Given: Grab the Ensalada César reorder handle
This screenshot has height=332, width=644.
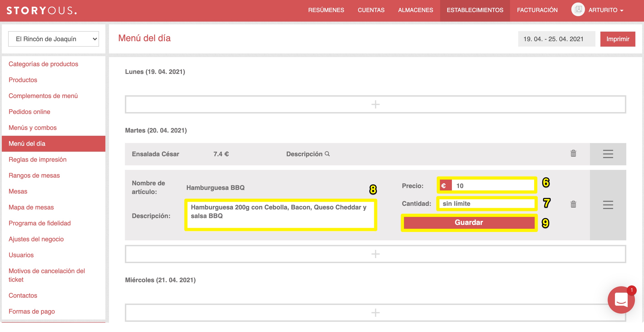Looking at the screenshot, I should (608, 154).
